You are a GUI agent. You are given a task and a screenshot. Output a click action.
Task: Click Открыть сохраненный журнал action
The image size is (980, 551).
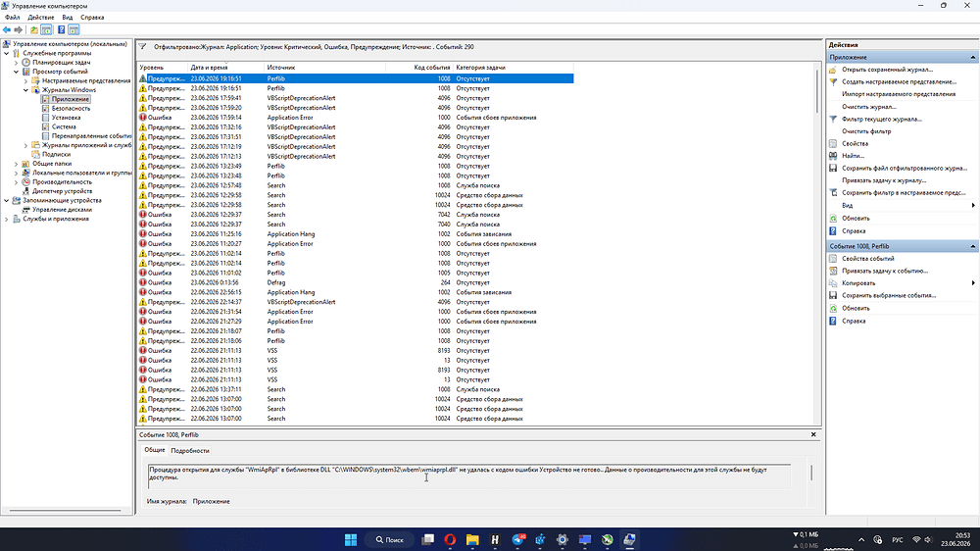tap(887, 70)
